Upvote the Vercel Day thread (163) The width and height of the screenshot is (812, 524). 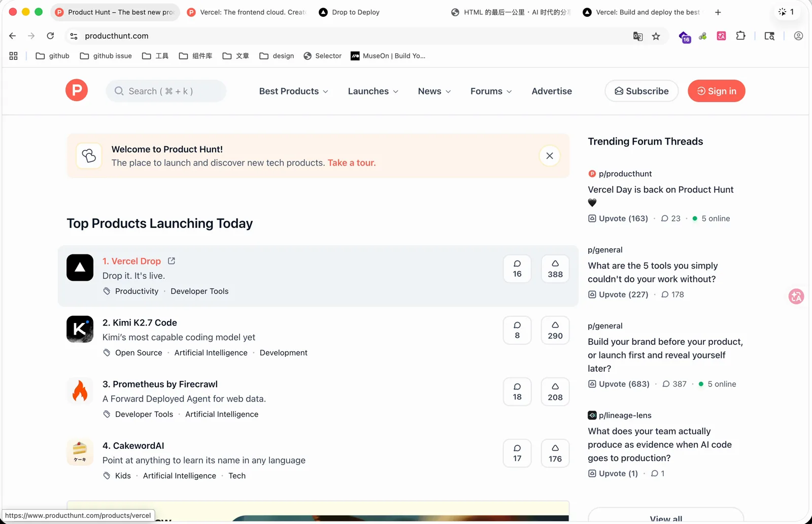(618, 218)
